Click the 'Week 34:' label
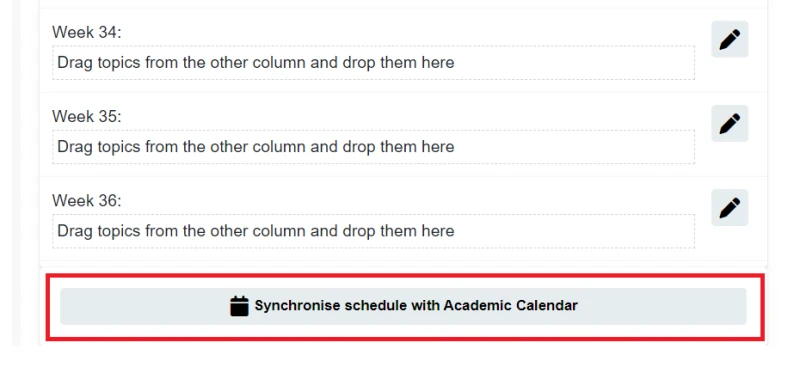The width and height of the screenshot is (800, 367). [87, 33]
